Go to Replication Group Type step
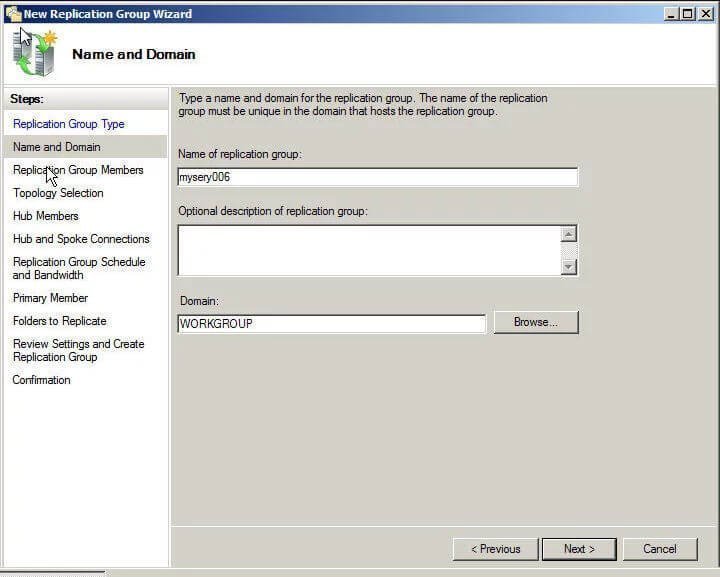This screenshot has height=577, width=720. pyautogui.click(x=69, y=124)
